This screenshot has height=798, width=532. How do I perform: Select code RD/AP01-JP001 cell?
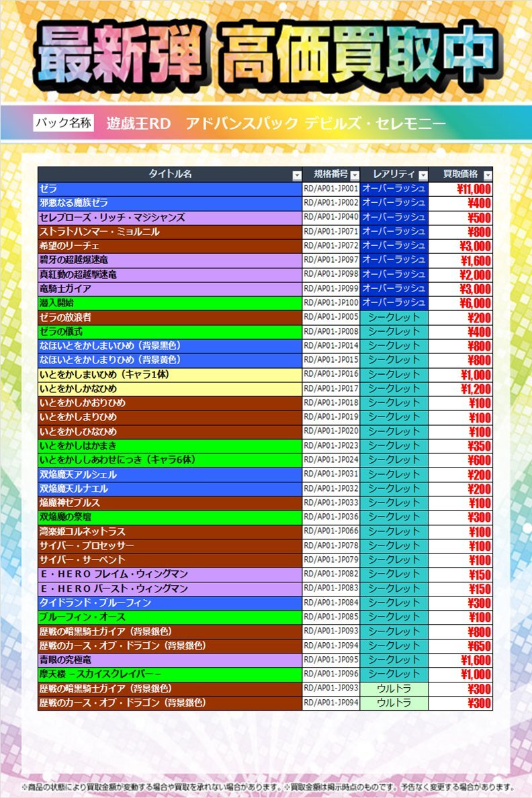pos(331,189)
